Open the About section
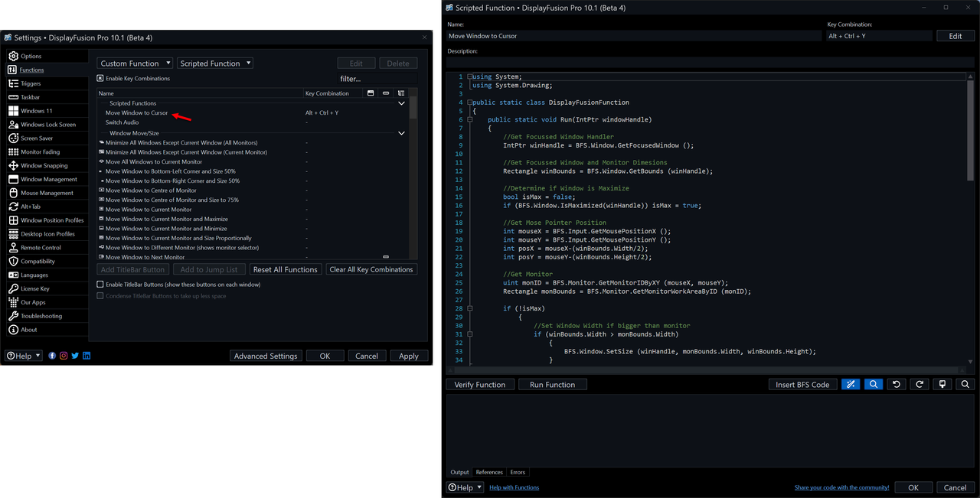The width and height of the screenshot is (980, 498). [47, 330]
